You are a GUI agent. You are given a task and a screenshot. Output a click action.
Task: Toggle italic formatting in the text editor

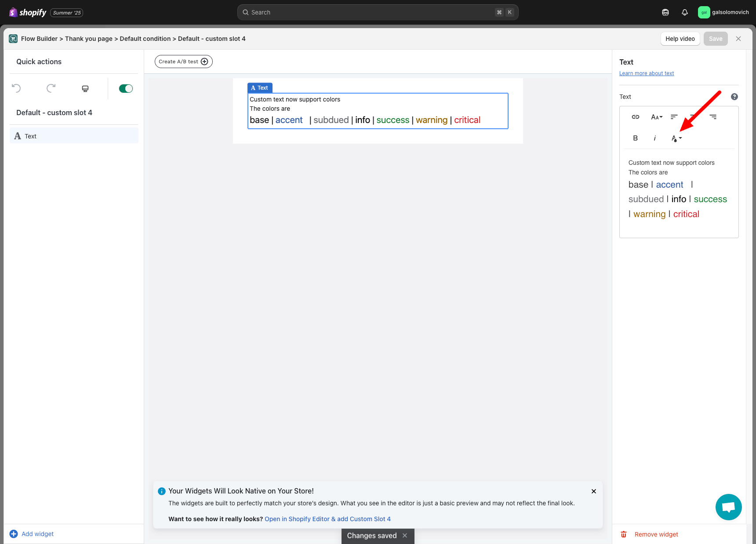click(654, 138)
